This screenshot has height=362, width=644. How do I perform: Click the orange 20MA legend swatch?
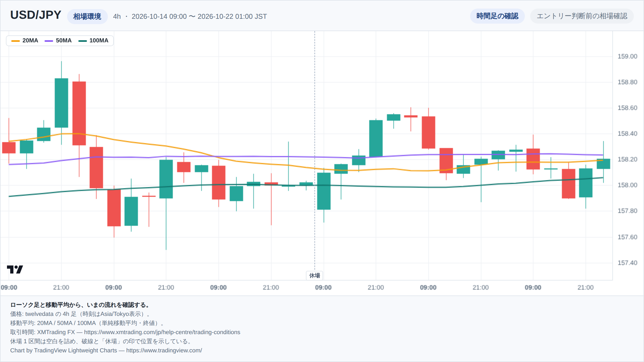16,41
